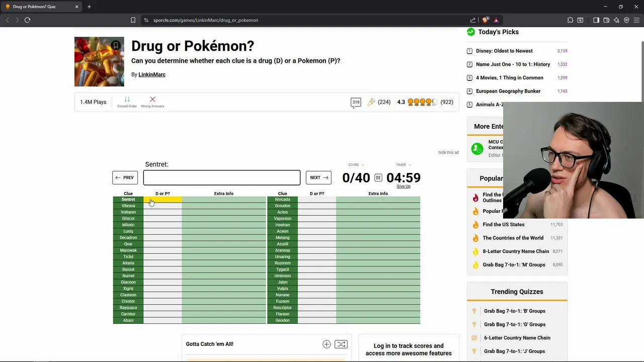Click the Give Up link
644x362 pixels.
coord(404,187)
